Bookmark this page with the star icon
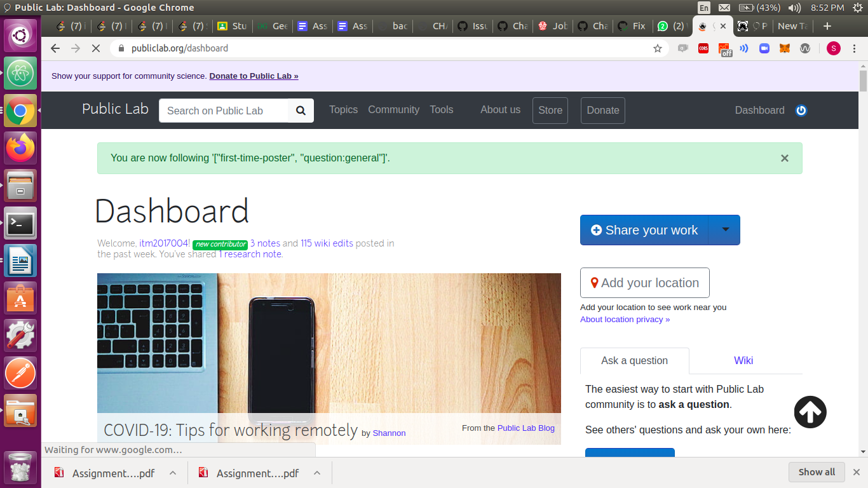The height and width of the screenshot is (488, 868). (658, 48)
